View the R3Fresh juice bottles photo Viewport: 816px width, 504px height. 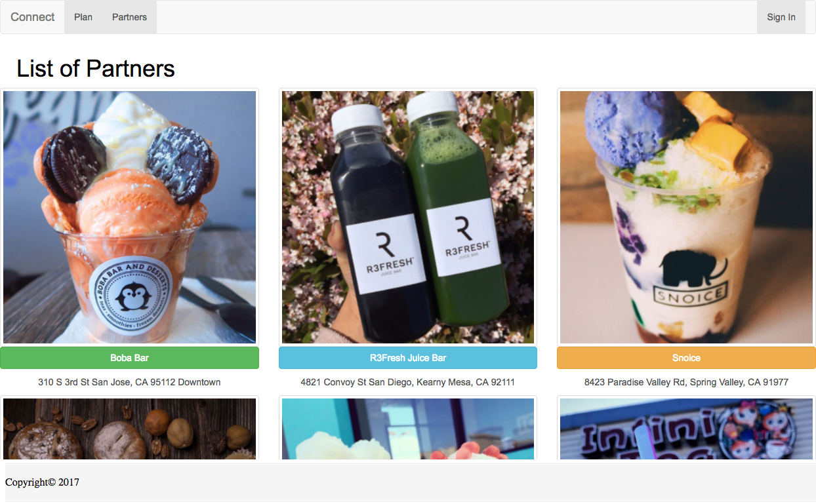tap(408, 217)
